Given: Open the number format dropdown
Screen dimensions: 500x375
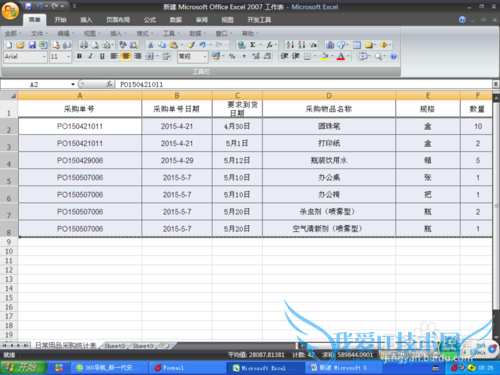Looking at the screenshot, I should 205,57.
